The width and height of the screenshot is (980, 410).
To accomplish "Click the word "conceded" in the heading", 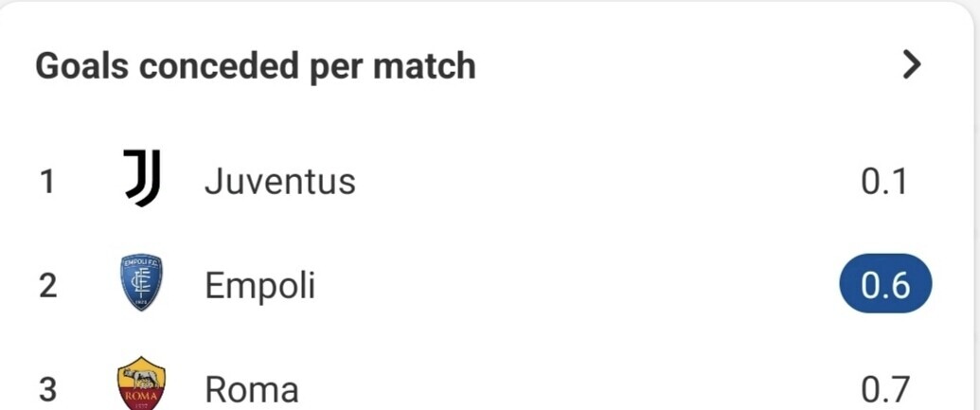I will (x=218, y=65).
